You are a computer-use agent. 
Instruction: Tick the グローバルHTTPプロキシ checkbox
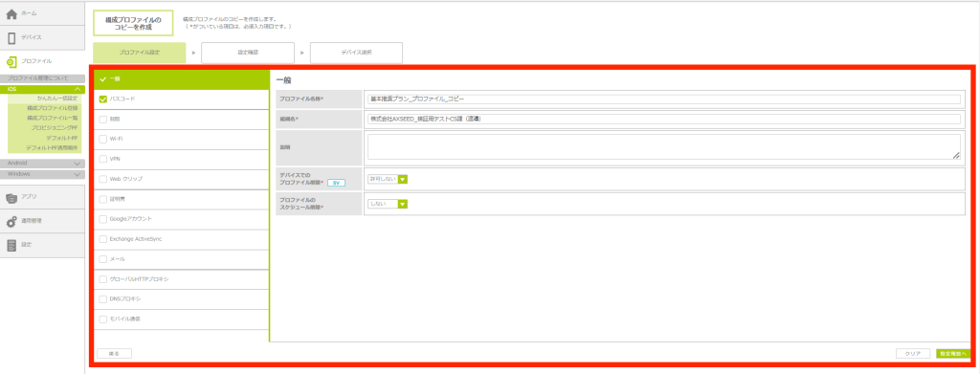pos(103,279)
